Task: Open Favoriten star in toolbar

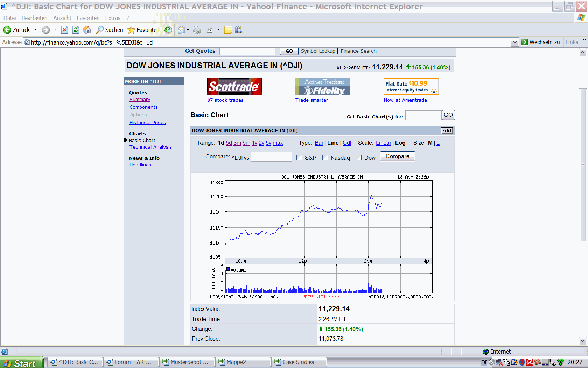Action: pos(143,30)
